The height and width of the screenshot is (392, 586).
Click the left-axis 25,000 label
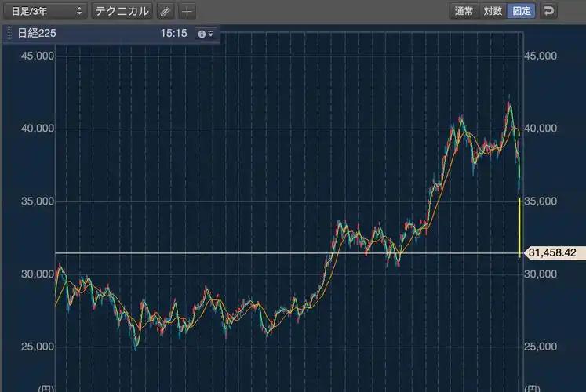(x=38, y=347)
